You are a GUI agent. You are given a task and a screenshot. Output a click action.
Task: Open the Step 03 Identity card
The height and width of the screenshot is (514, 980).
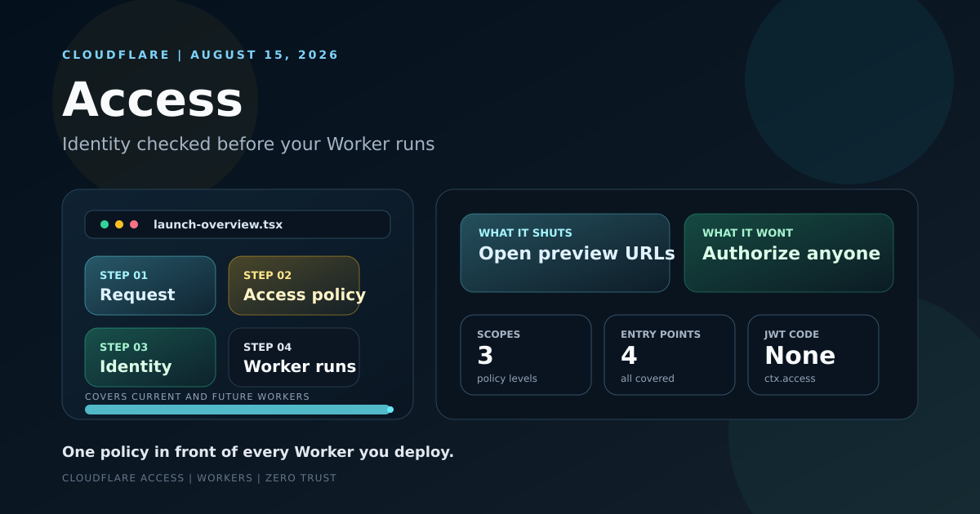pos(150,357)
